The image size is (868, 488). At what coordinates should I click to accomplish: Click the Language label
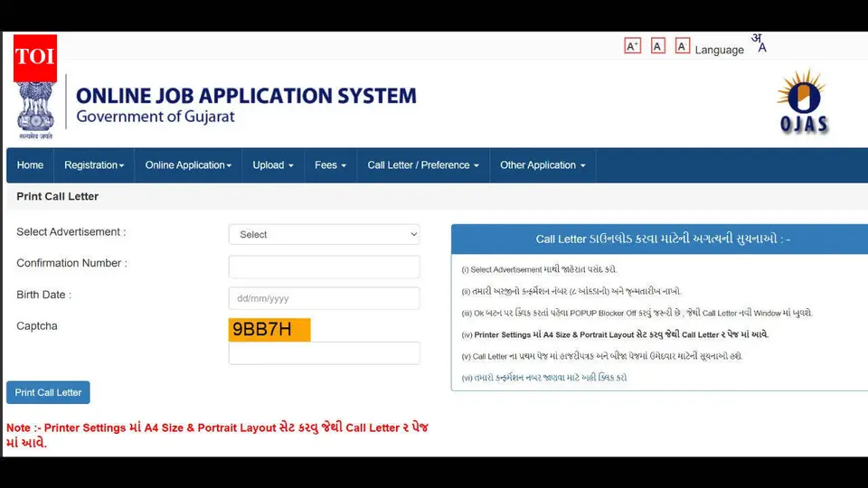click(719, 50)
